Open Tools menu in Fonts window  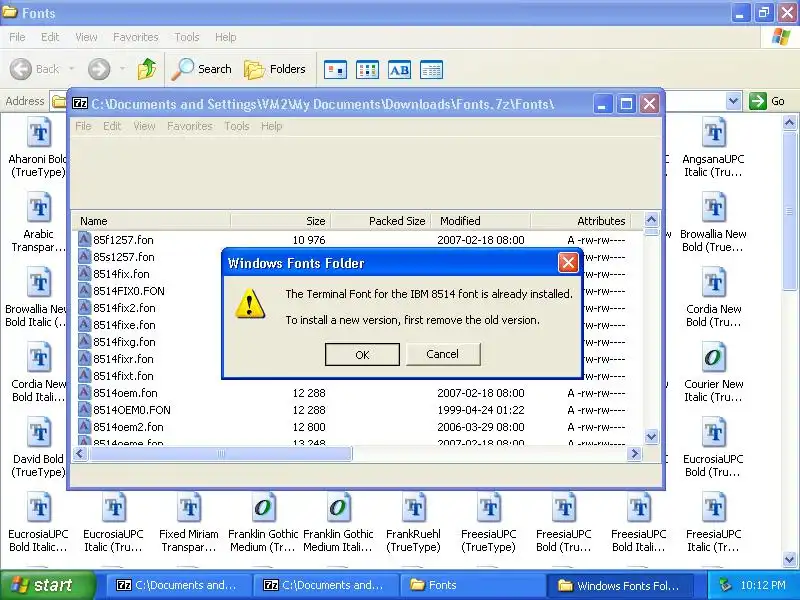click(x=187, y=37)
